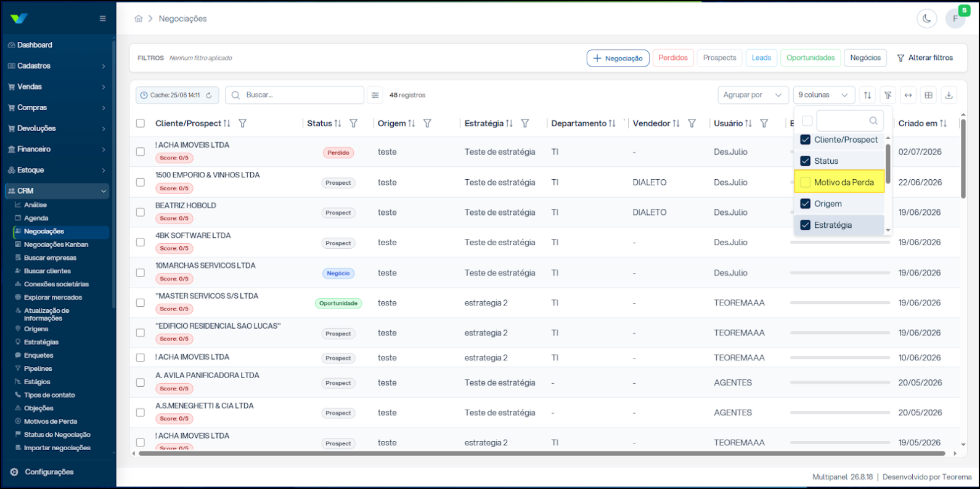980x489 pixels.
Task: Open the Alterar filtros button
Action: point(925,58)
